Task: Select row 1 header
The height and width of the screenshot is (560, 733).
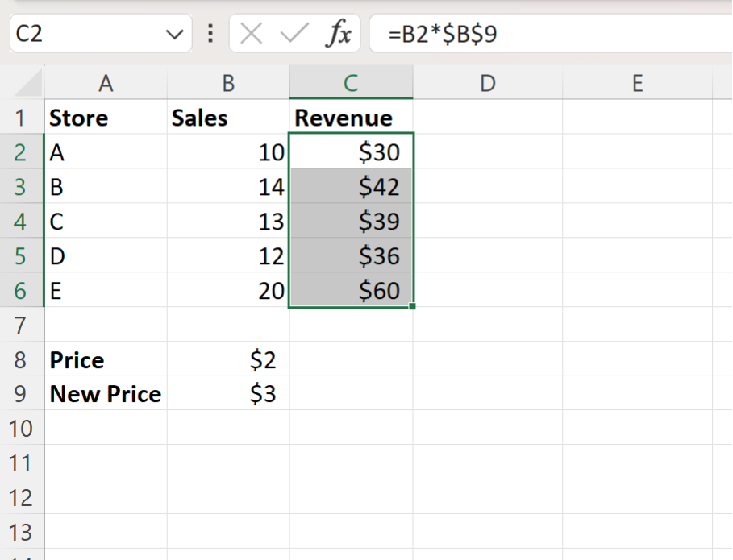Action: [x=22, y=117]
